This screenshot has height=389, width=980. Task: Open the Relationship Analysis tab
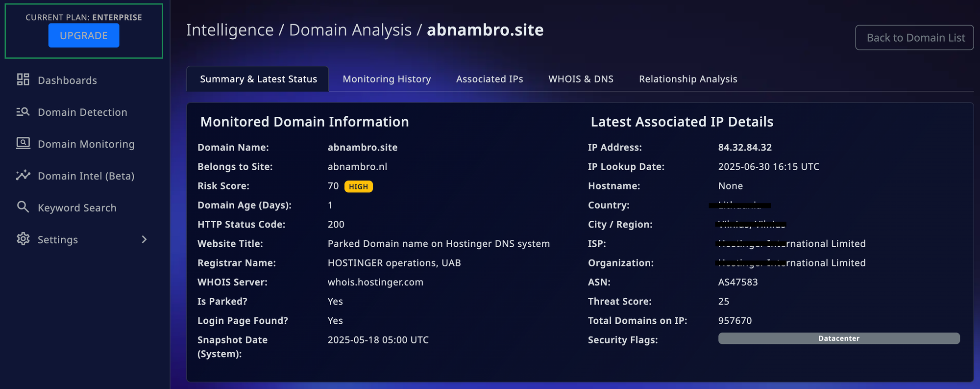(x=688, y=79)
